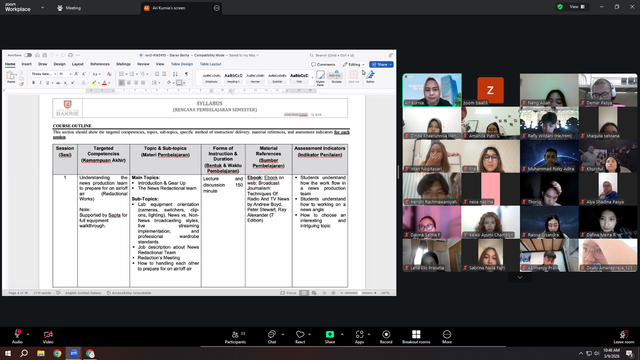640x360 pixels.
Task: Click the Editor icon in Word ribbon
Action: [x=370, y=76]
